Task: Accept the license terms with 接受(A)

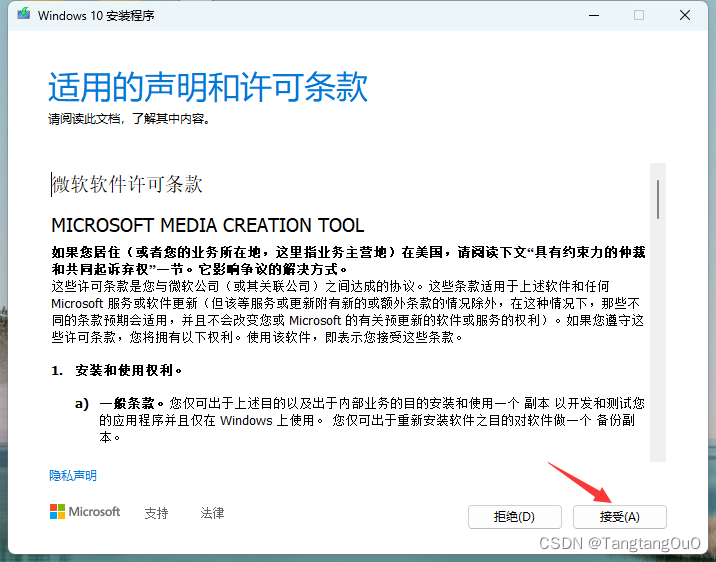Action: pyautogui.click(x=620, y=517)
